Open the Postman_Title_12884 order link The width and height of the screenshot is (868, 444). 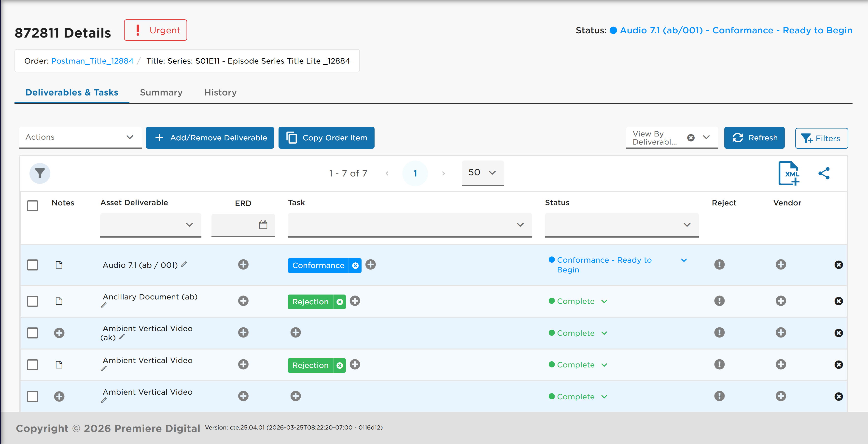(x=92, y=61)
